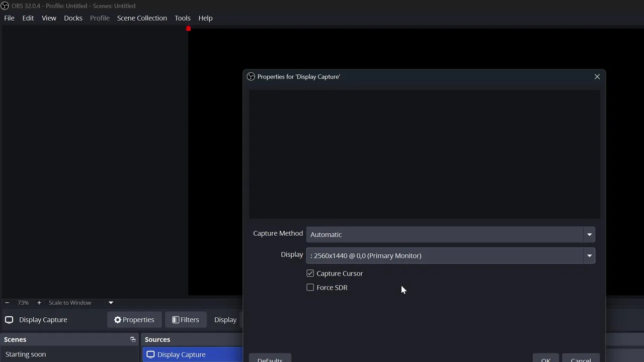Click the Properties dialog preview area
The height and width of the screenshot is (362, 644).
coord(424,154)
